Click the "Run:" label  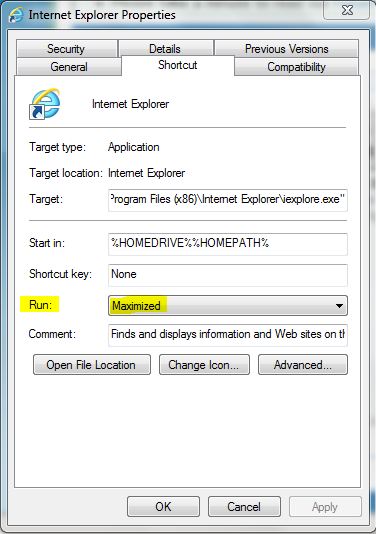[x=41, y=304]
